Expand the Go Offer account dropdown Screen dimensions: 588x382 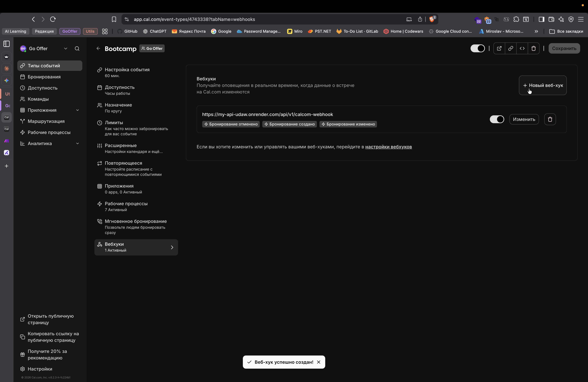pos(65,48)
